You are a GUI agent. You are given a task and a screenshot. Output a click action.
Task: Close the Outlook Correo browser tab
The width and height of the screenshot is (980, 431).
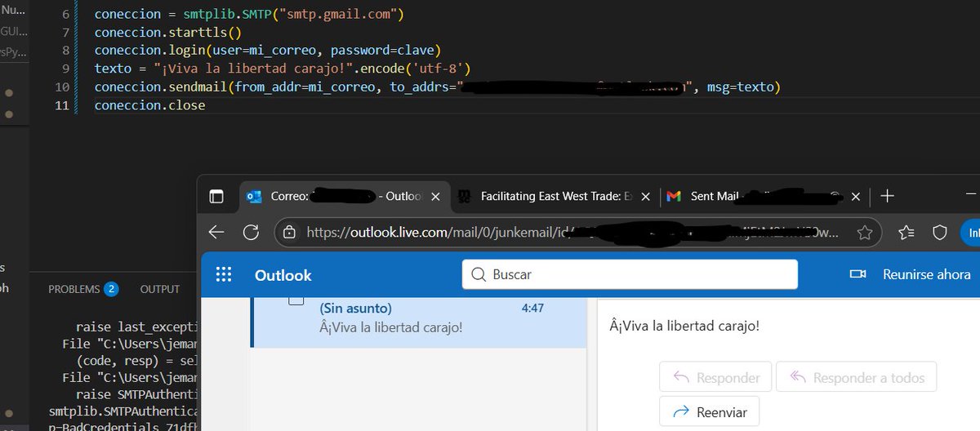tap(435, 197)
